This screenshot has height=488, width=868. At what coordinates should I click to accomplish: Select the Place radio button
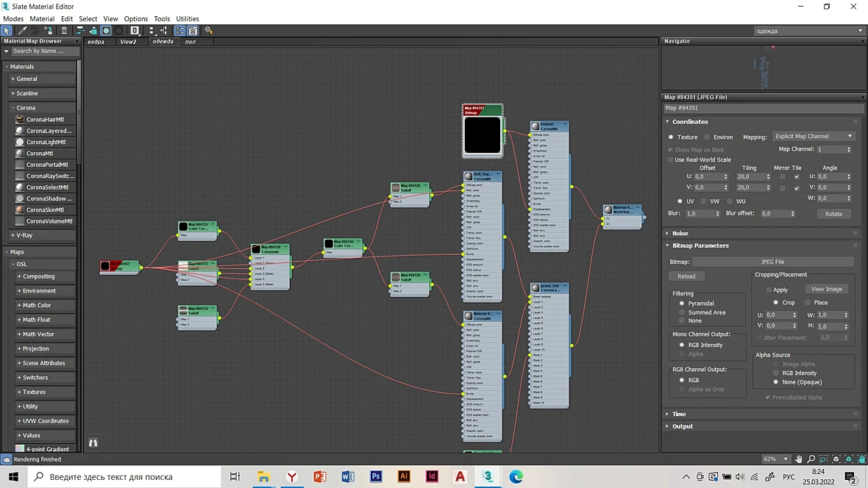pyautogui.click(x=808, y=303)
